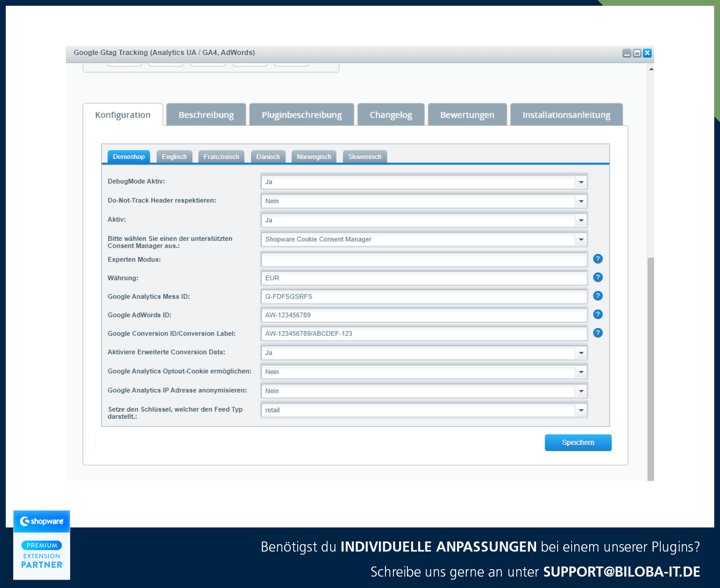Maximize the Gtag Tracking plugin window
The height and width of the screenshot is (588, 720).
637,53
